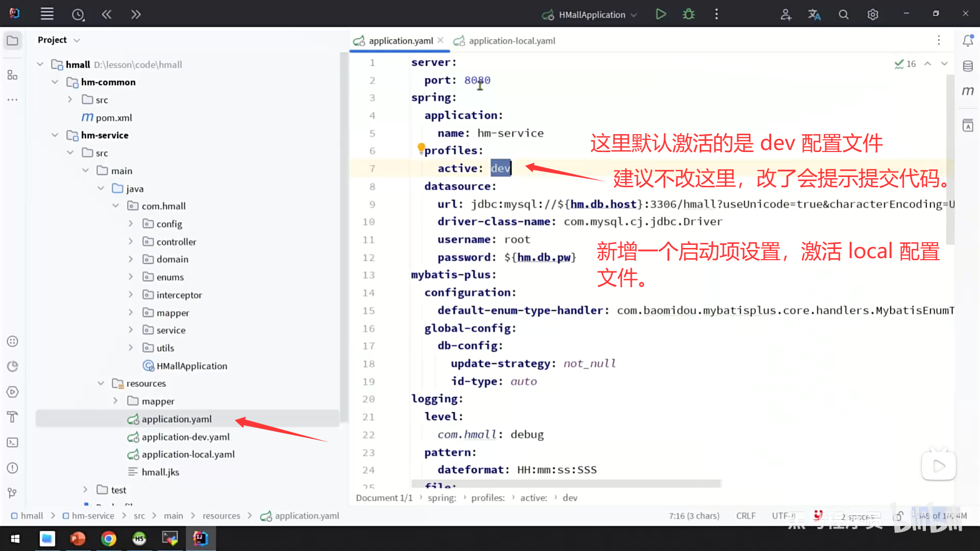980x551 pixels.
Task: Open IntelliJ IDEA from the Windows taskbar
Action: tap(200, 538)
